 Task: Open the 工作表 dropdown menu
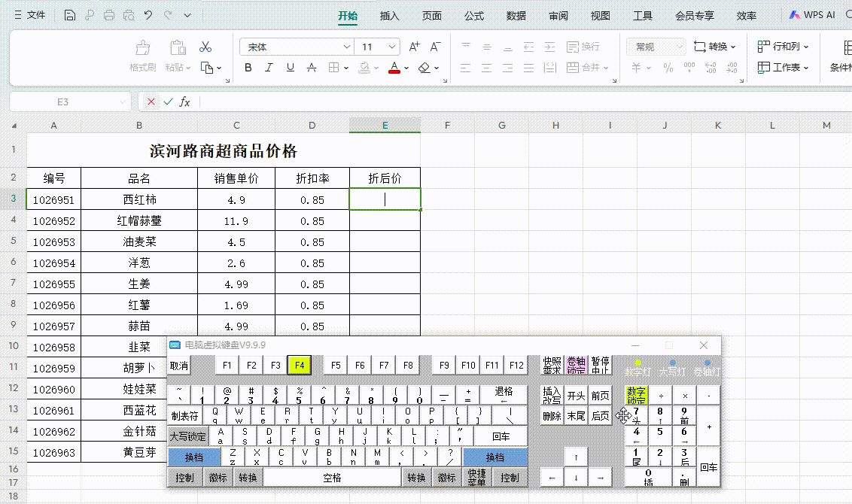(x=783, y=68)
